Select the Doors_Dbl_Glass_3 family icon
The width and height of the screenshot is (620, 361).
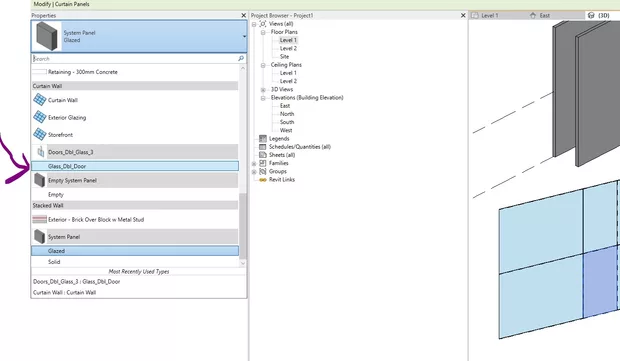click(40, 151)
